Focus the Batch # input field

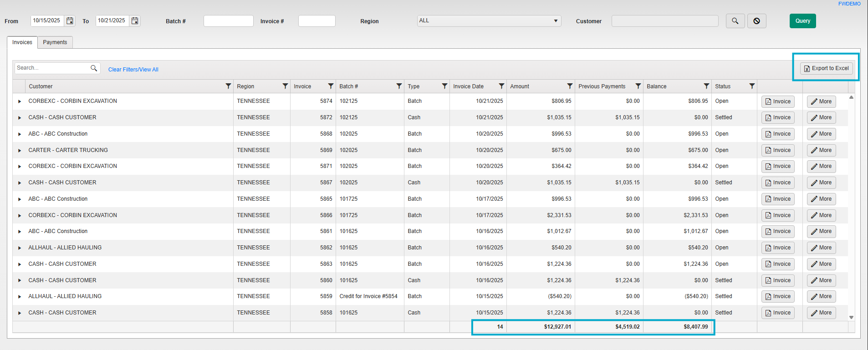tap(229, 21)
